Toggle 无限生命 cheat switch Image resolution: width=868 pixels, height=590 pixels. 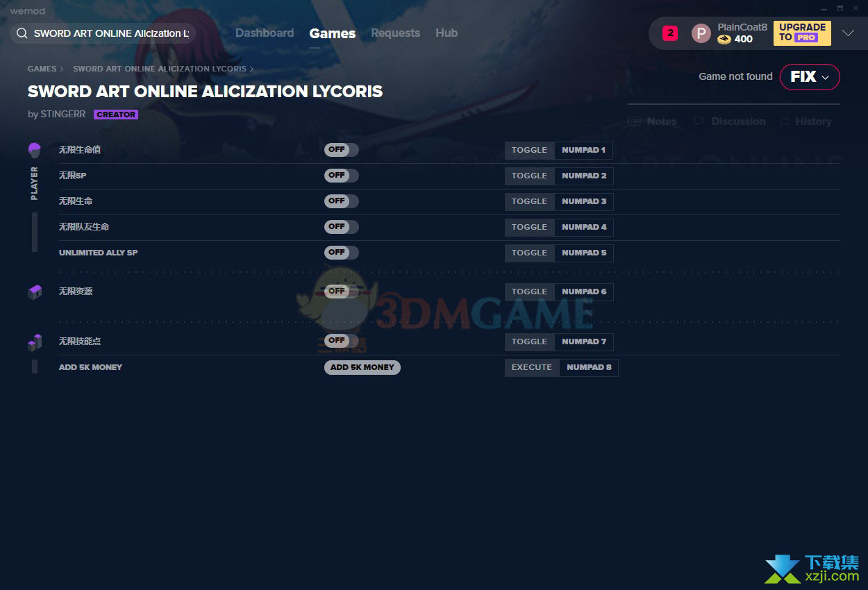tap(342, 201)
